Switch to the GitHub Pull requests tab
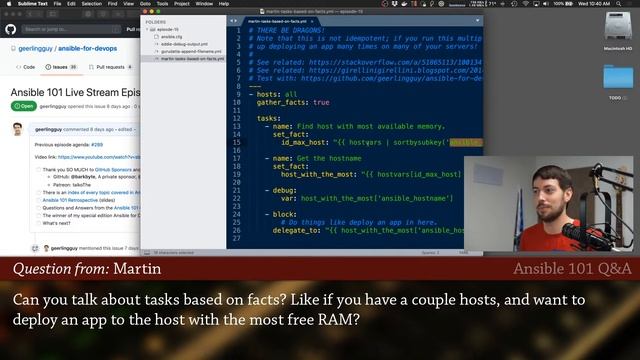This screenshot has width=640, height=360. [111, 67]
